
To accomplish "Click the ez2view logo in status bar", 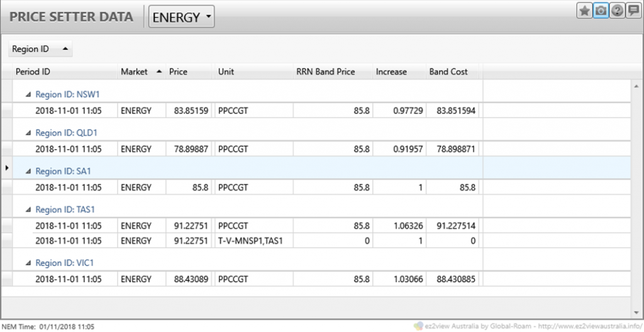I will 418,326.
